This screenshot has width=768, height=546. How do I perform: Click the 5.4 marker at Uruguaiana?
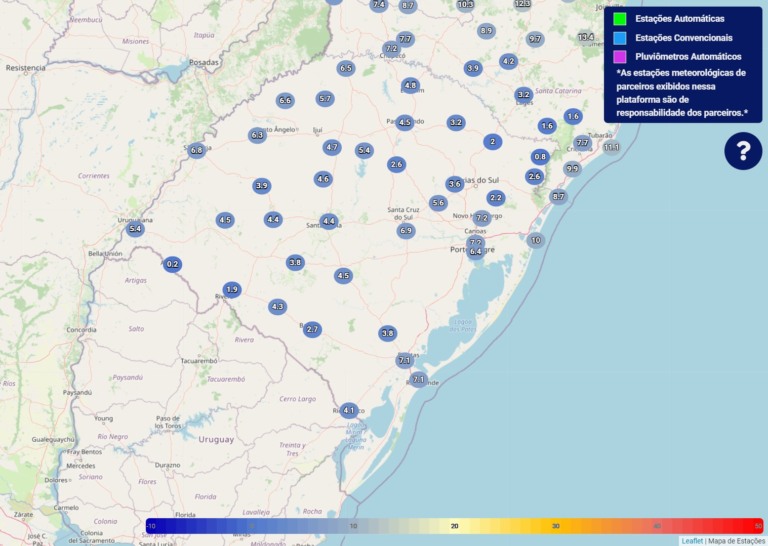click(x=135, y=229)
